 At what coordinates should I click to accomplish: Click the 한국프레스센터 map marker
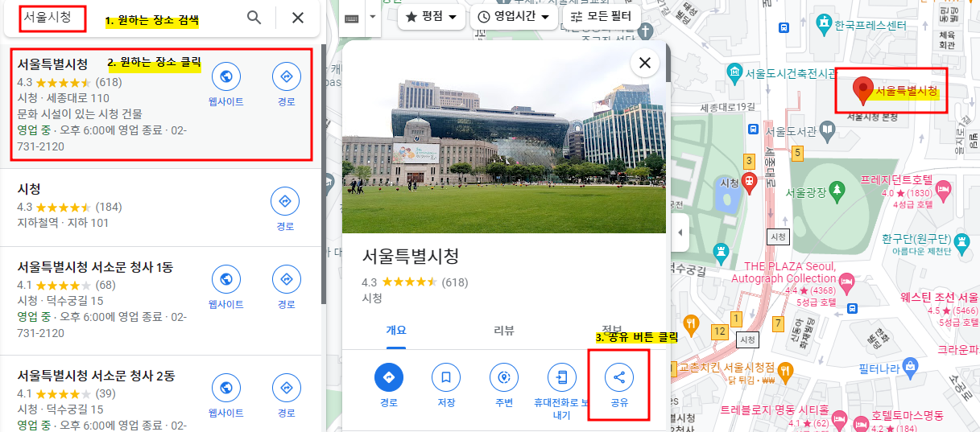(823, 25)
